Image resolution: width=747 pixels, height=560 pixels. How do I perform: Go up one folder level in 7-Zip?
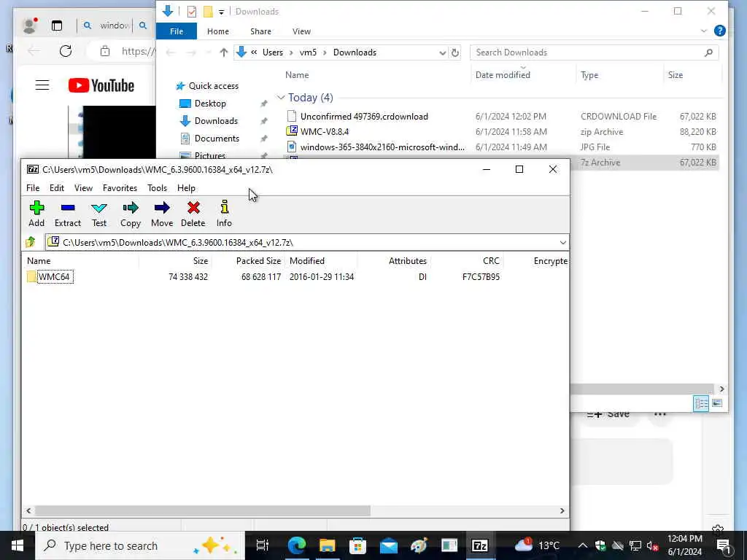[31, 242]
